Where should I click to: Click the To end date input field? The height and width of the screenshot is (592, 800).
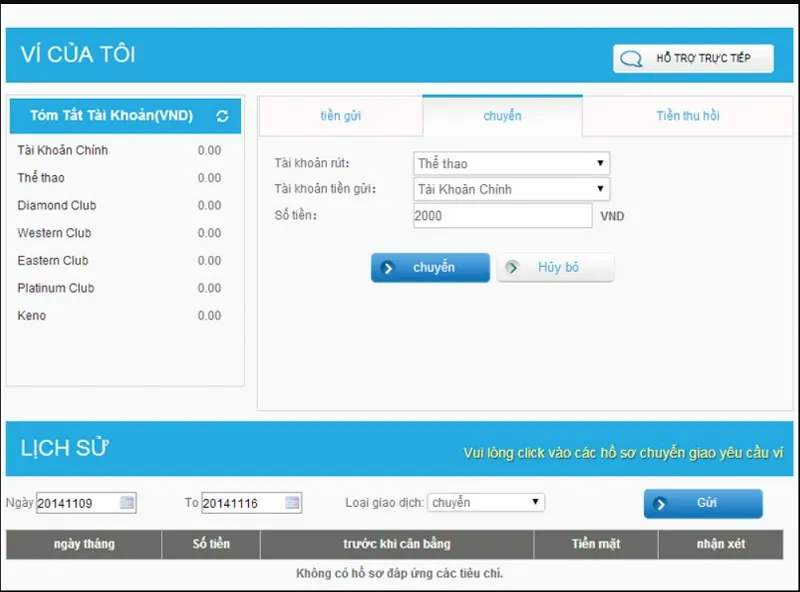coord(241,503)
